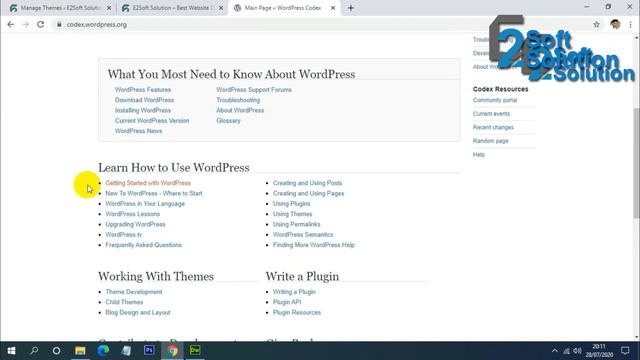The image size is (640, 360).
Task: Open About WordPress link in main box
Action: coord(240,110)
